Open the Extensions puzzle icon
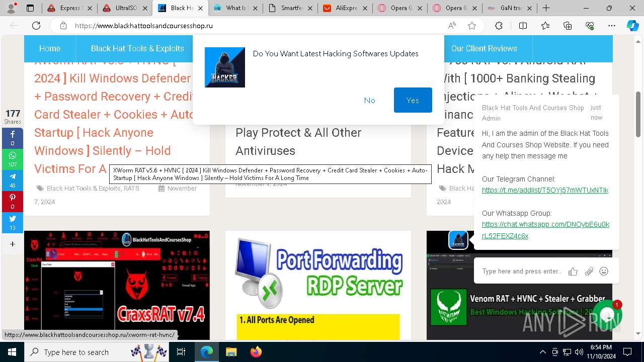 click(x=499, y=26)
